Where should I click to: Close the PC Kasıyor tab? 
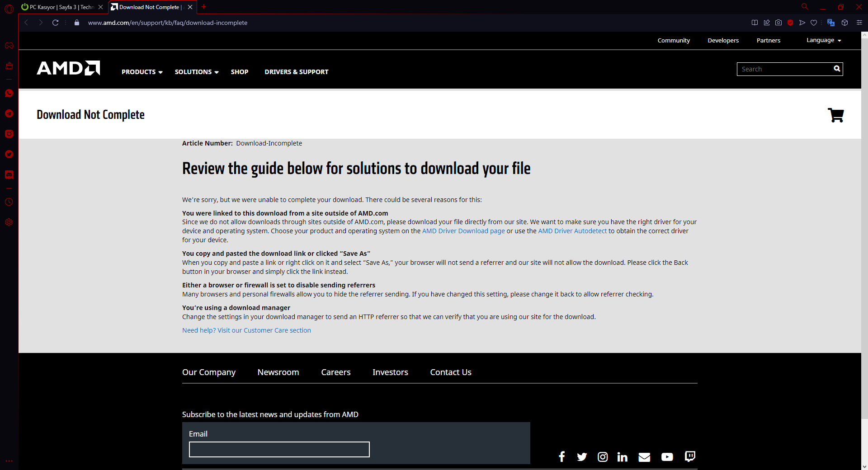[100, 7]
